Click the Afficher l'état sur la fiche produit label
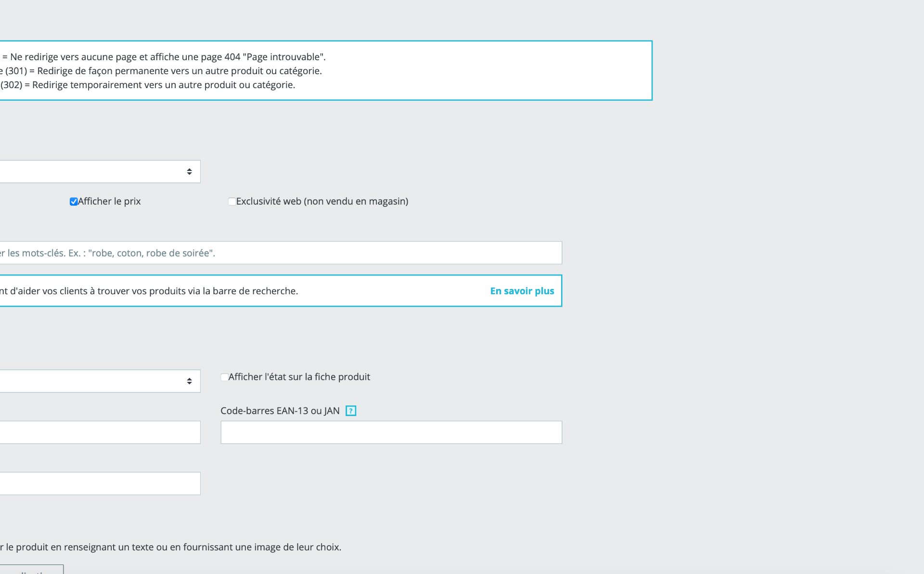924x574 pixels. 299,377
